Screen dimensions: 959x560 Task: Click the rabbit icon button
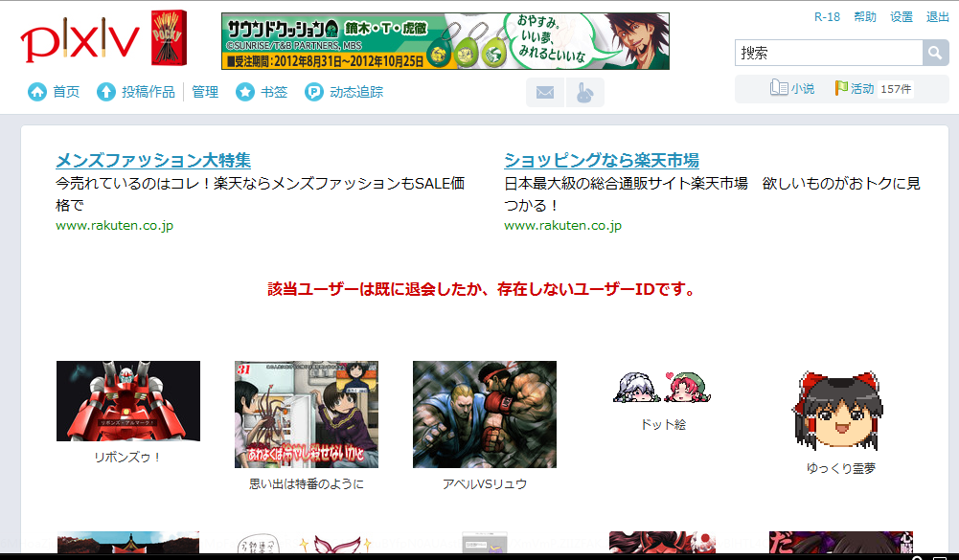(x=585, y=92)
